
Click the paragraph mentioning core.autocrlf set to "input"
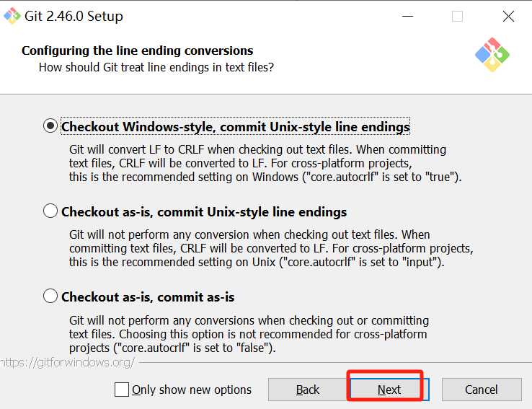pyautogui.click(x=270, y=248)
